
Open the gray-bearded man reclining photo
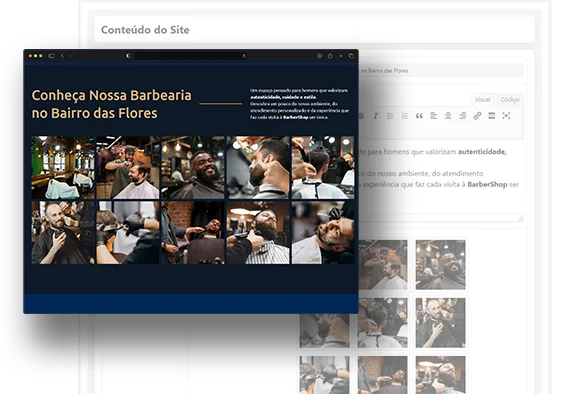pos(323,232)
